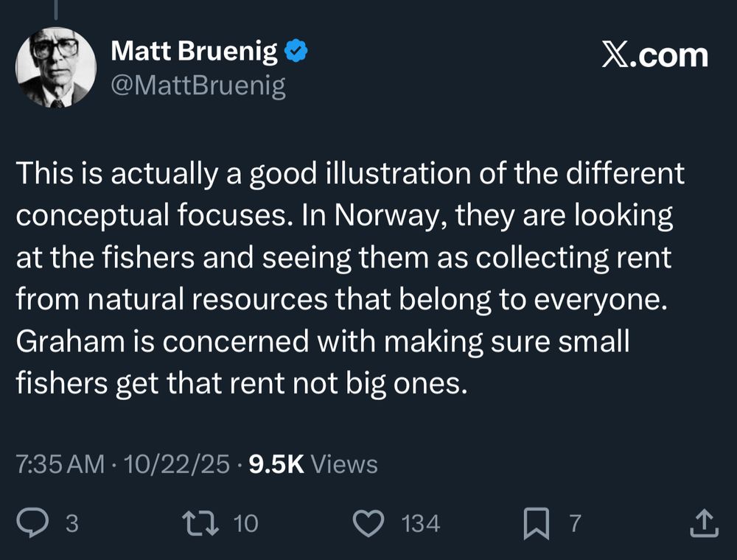Click the blue verified checkmark badge
The image size is (737, 560).
click(296, 52)
